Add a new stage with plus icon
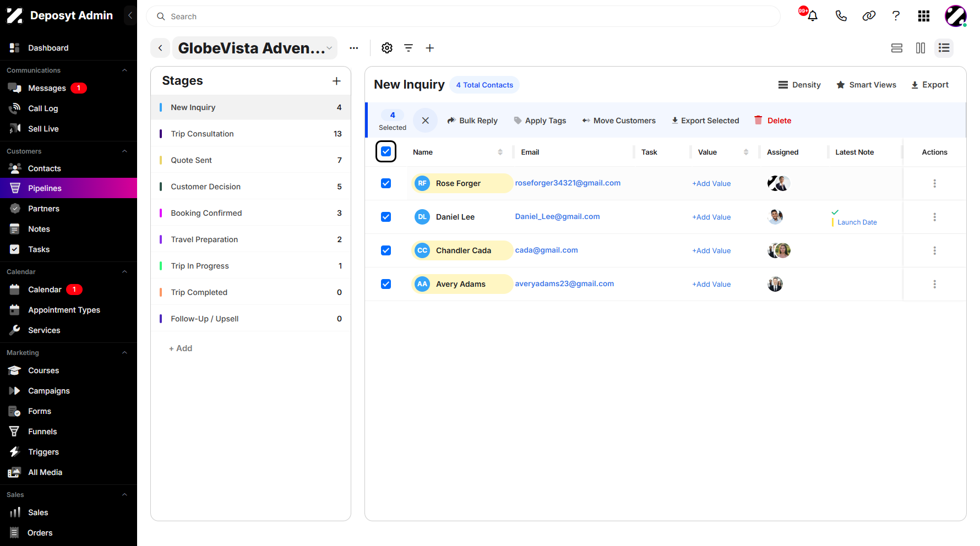Screen dimensions: 980x546 click(336, 81)
